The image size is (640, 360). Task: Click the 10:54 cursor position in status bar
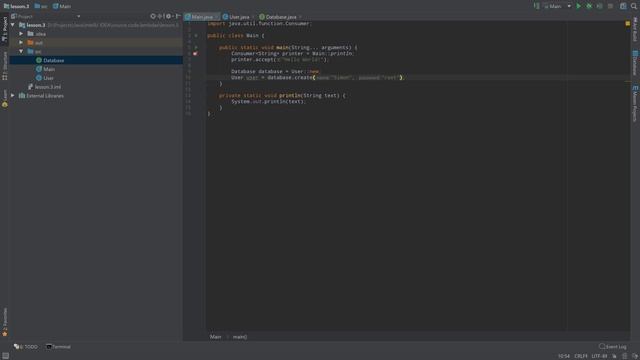click(x=564, y=356)
